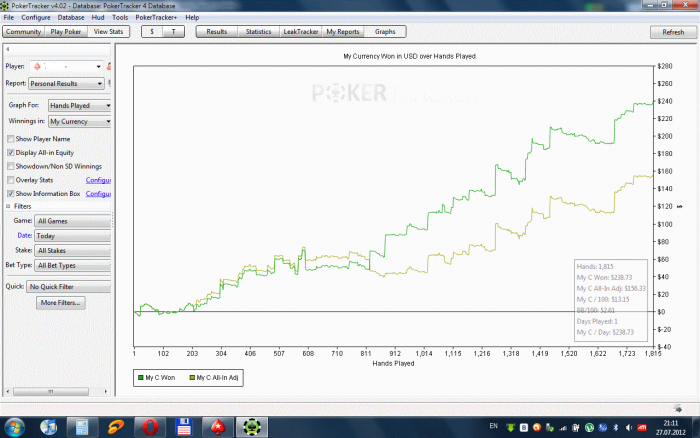This screenshot has width=700, height=438.
Task: Click the player avatar icon beside Player dropdown
Action: click(108, 66)
